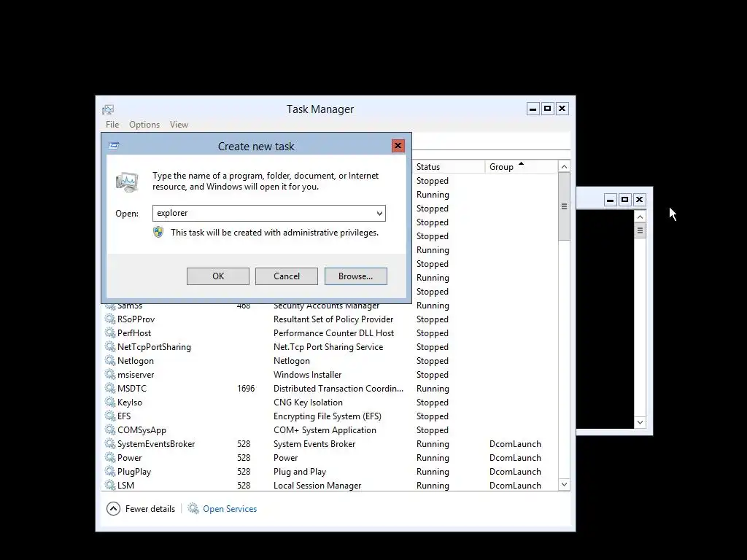
Task: Click scrollbar up arrow in background window
Action: [640, 217]
